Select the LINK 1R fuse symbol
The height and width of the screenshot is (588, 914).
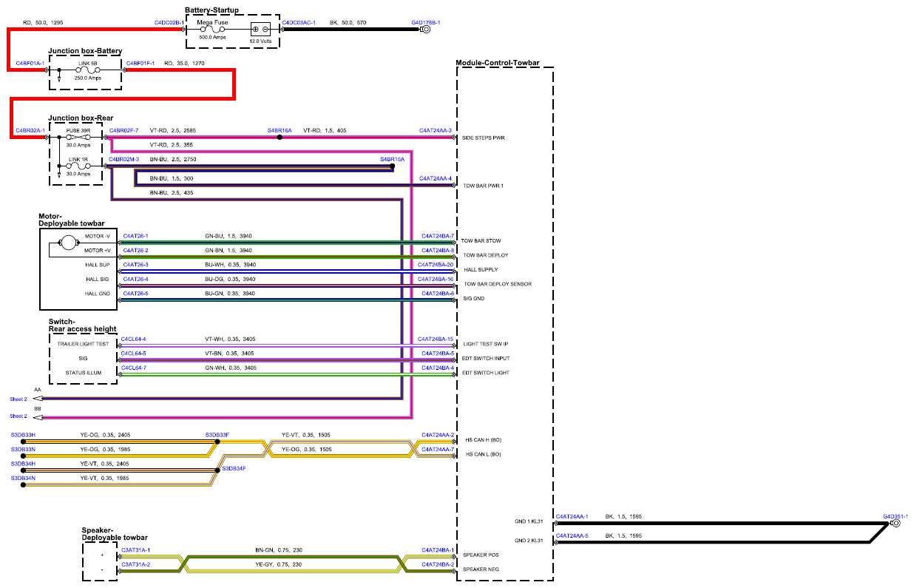coord(79,166)
